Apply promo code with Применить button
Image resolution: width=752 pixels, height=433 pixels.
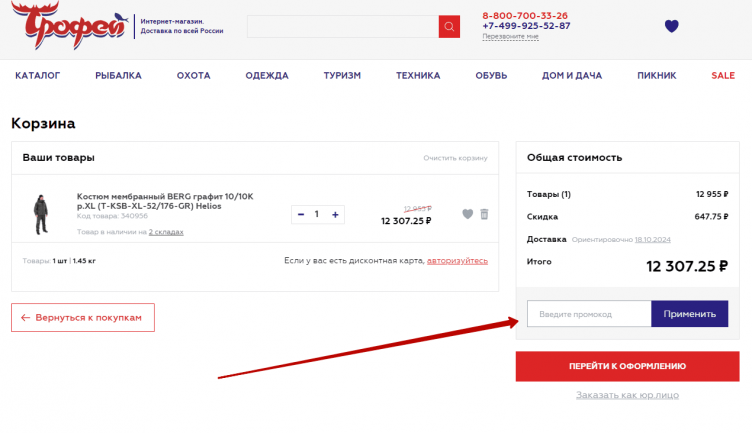point(690,314)
